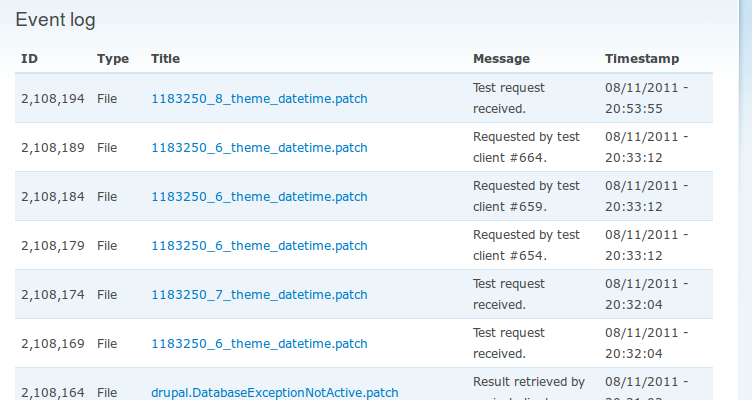Open 1183250_6 patch link in row 2,108,179
Image resolution: width=752 pixels, height=400 pixels.
(x=259, y=246)
